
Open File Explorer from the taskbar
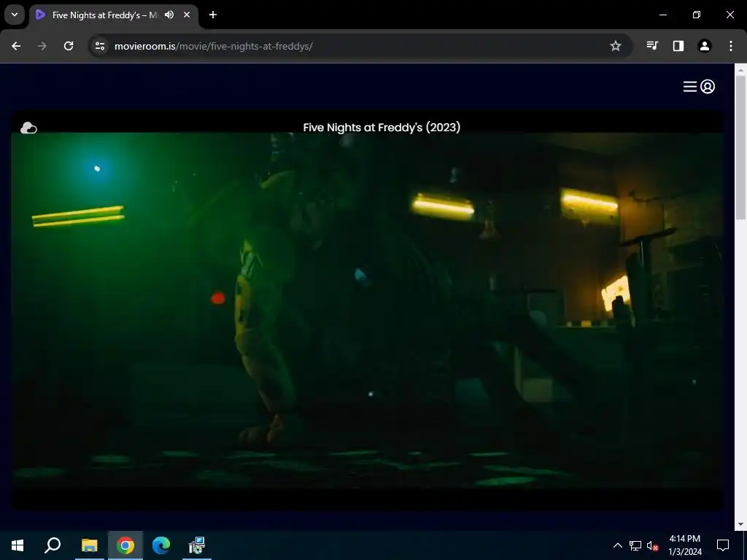89,545
